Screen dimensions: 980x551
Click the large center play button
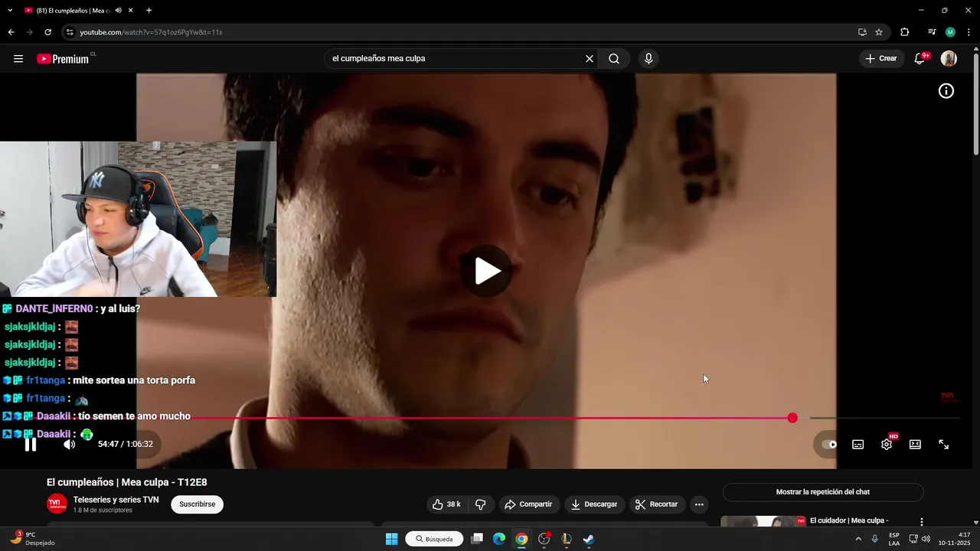pyautogui.click(x=488, y=271)
